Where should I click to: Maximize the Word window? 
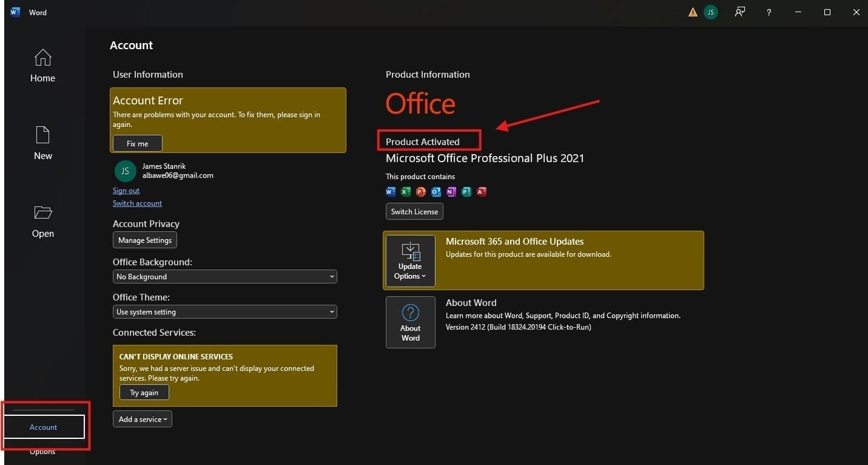[x=827, y=12]
